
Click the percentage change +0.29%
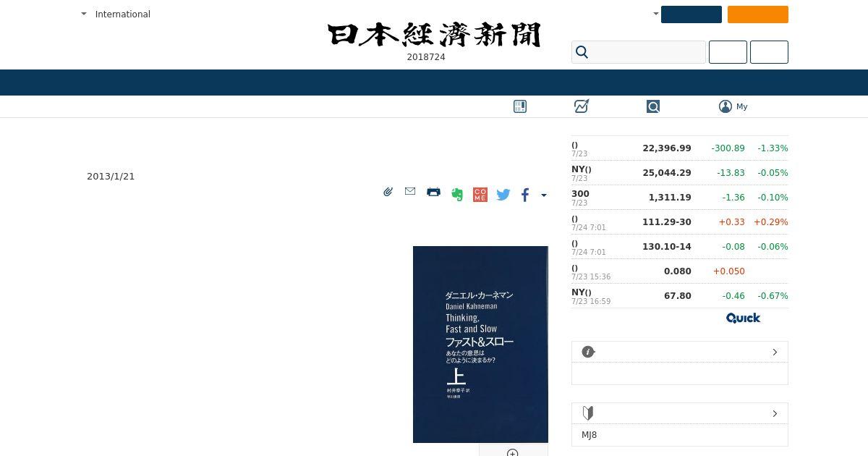[771, 222]
